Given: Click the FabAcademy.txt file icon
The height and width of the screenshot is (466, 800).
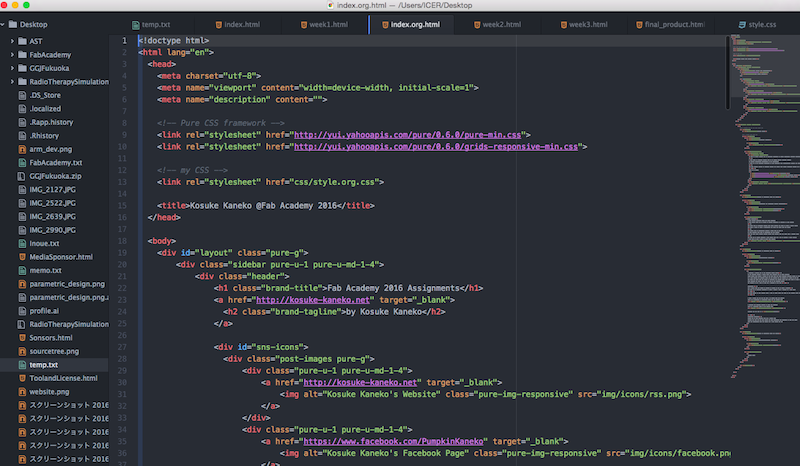Looking at the screenshot, I should tap(22, 163).
